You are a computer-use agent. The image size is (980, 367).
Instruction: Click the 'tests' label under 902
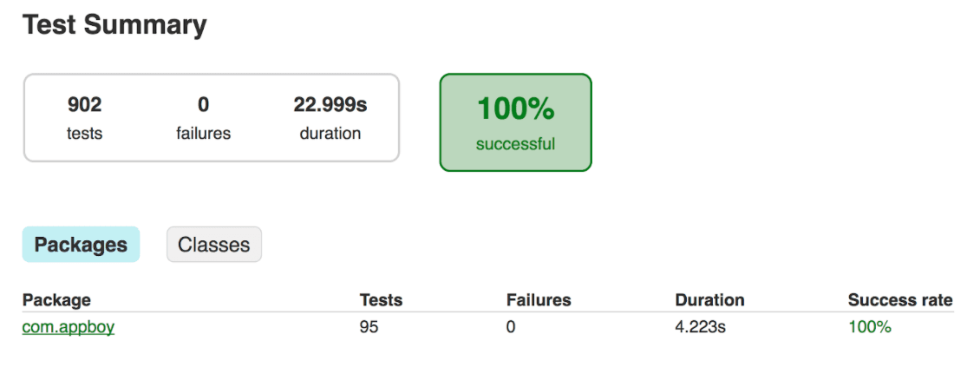pyautogui.click(x=84, y=134)
